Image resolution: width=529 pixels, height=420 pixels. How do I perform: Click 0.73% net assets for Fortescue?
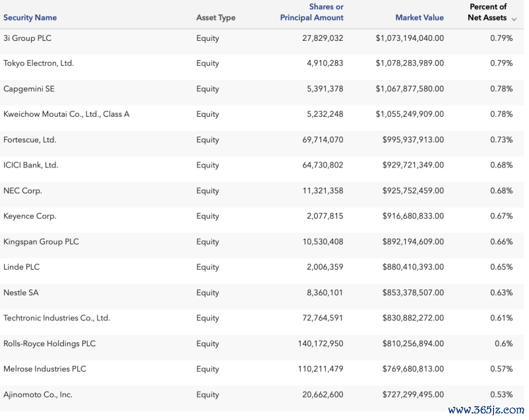tap(501, 140)
